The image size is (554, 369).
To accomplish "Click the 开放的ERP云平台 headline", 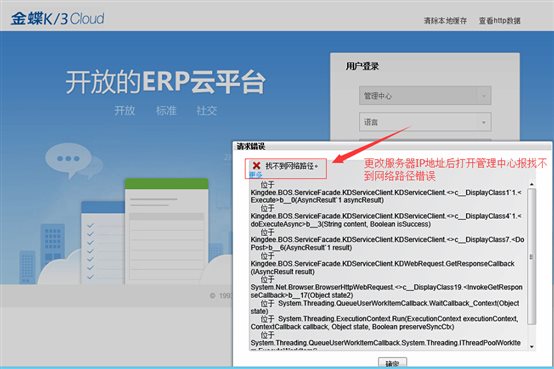I will (x=165, y=82).
